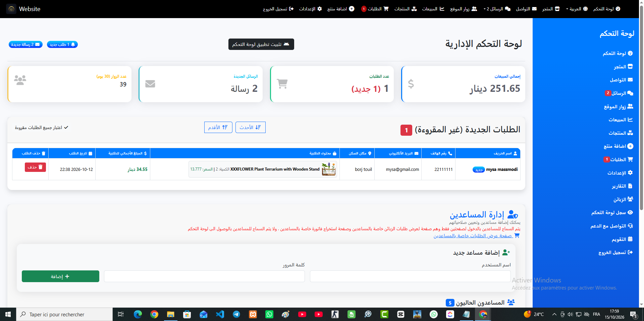
Task: Open 'الرسائل' messages in the sidebar
Action: pyautogui.click(x=619, y=93)
